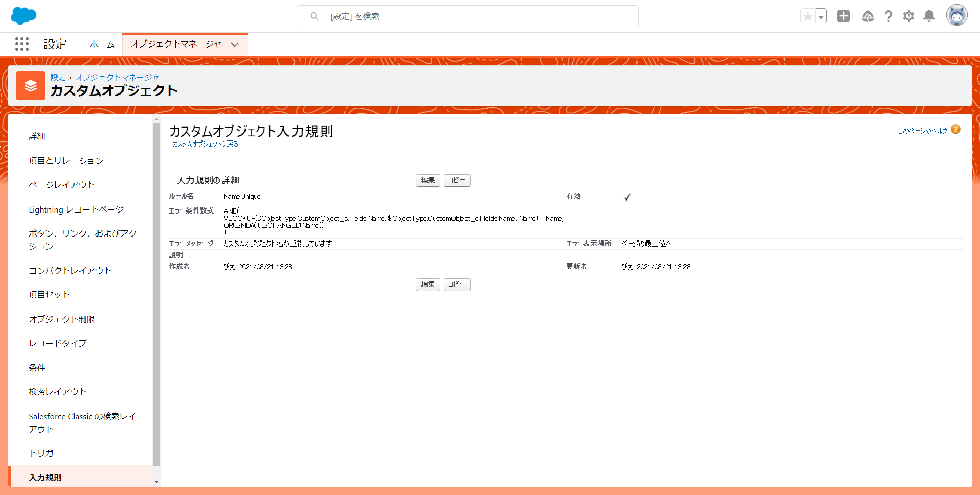This screenshot has height=495, width=980.
Task: Switch to the ホーム tab
Action: [102, 44]
